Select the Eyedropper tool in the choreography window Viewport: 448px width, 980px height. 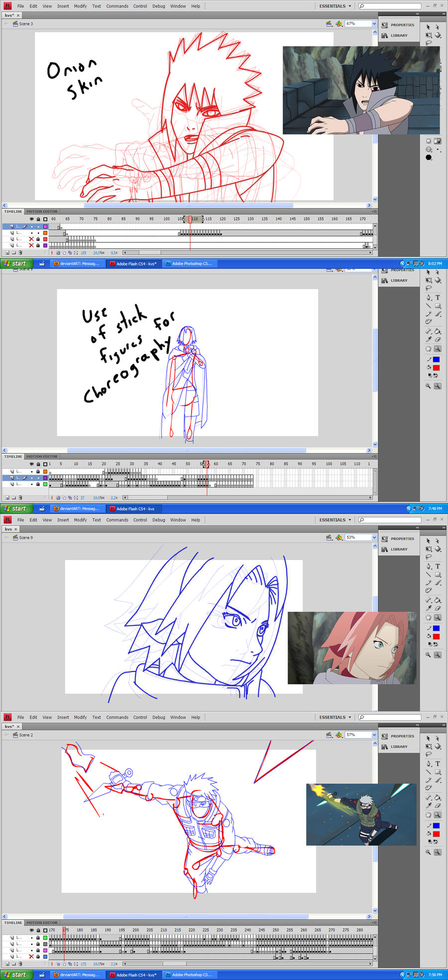(x=429, y=339)
